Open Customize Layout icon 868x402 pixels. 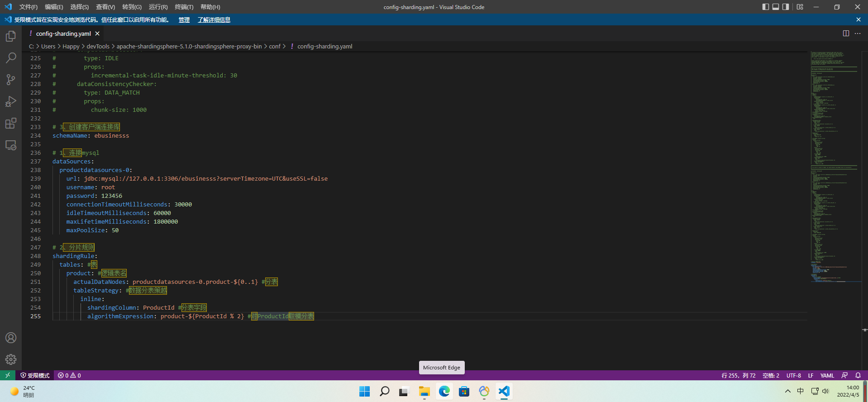[x=800, y=7]
